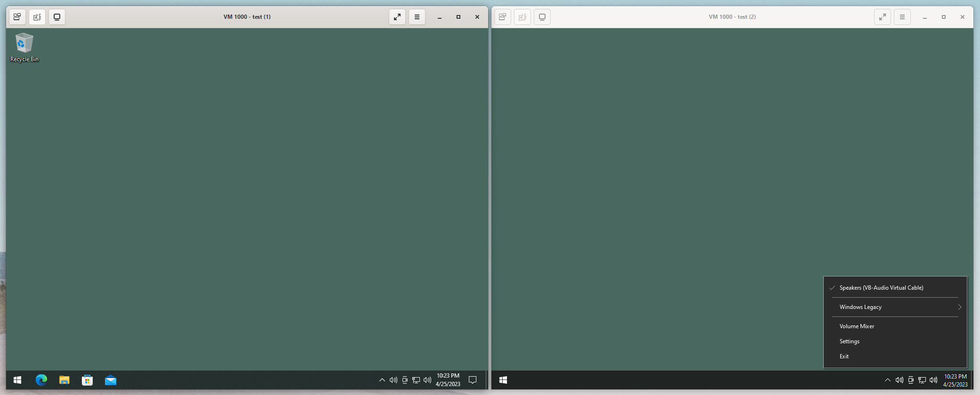Click the network icon in test (2) tray

[x=922, y=380]
